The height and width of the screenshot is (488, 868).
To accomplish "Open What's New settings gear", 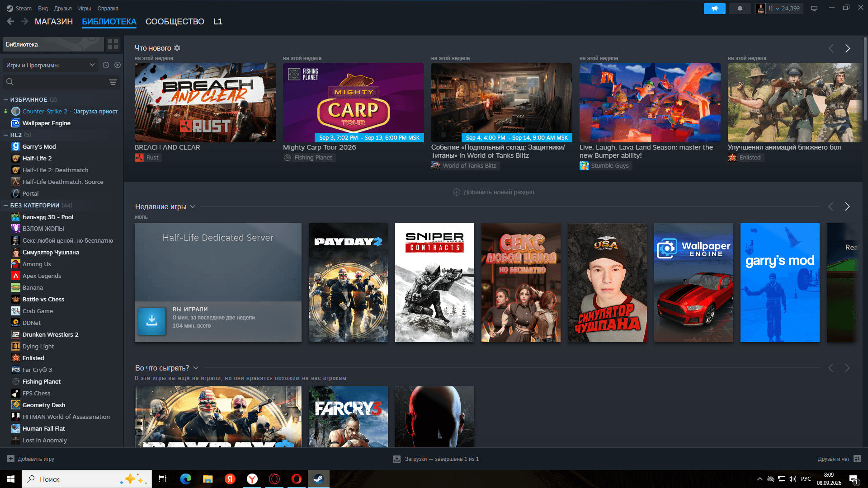I will (x=177, y=48).
